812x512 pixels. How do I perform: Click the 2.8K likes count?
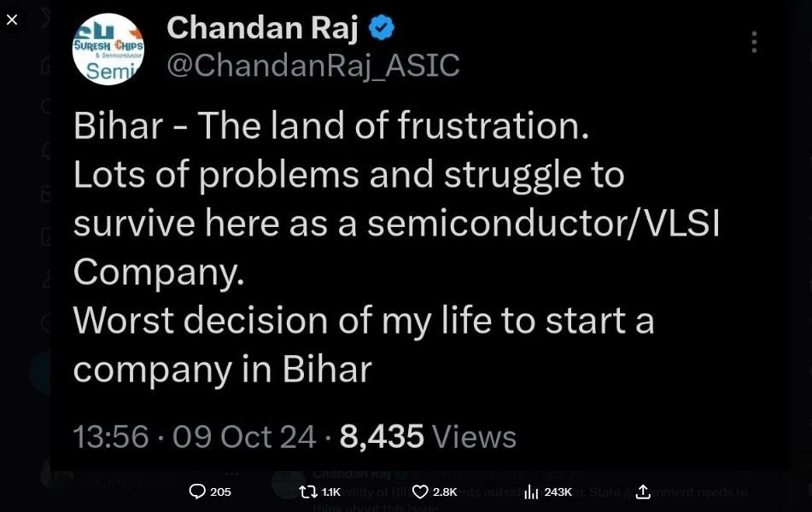pyautogui.click(x=445, y=492)
